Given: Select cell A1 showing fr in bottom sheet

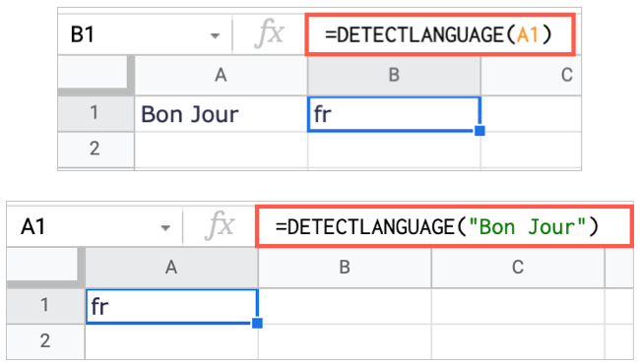Looking at the screenshot, I should click(172, 307).
